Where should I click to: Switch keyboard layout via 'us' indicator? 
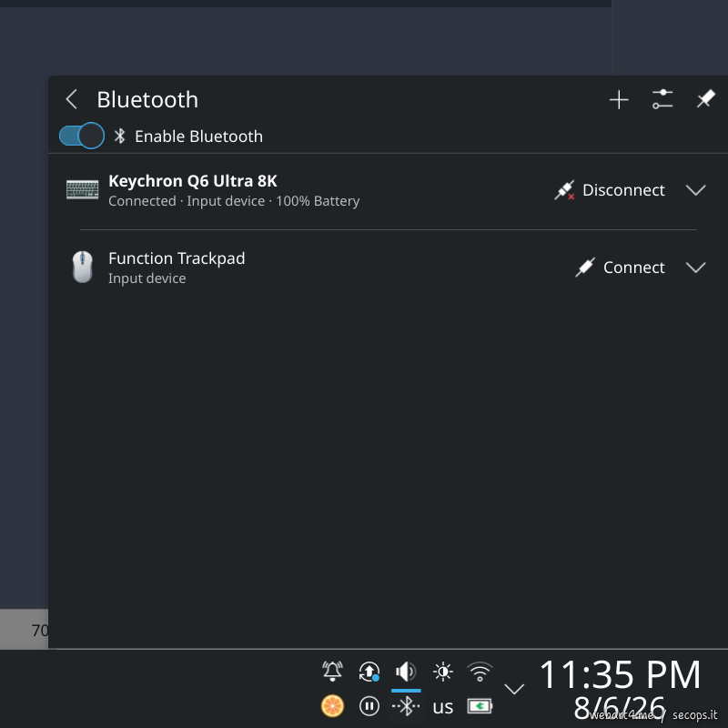click(x=442, y=707)
